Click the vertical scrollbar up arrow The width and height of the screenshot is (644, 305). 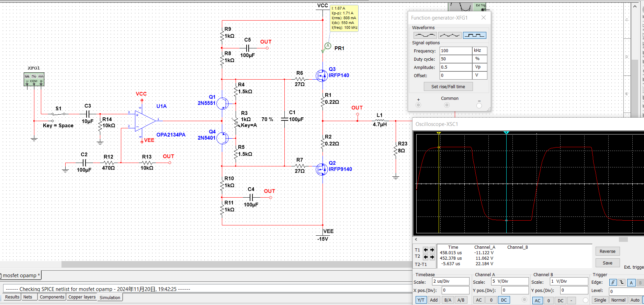635,7
